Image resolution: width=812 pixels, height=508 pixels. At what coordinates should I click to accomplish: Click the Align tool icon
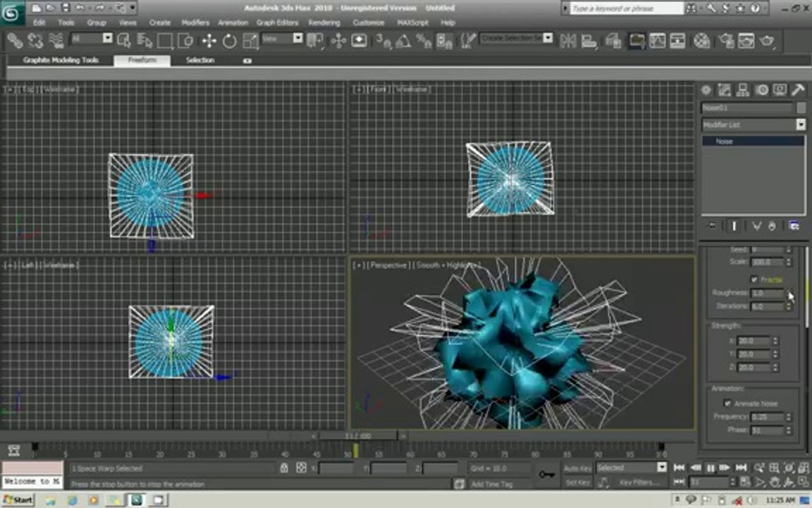coord(589,40)
